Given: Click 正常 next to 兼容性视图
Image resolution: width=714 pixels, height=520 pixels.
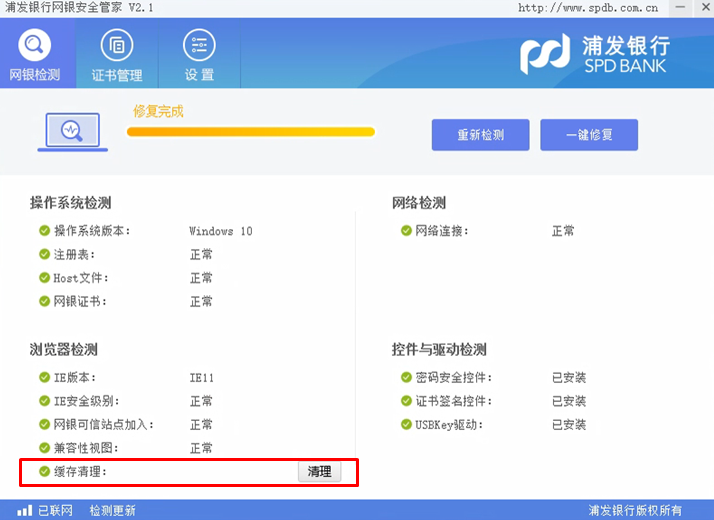Looking at the screenshot, I should 201,448.
